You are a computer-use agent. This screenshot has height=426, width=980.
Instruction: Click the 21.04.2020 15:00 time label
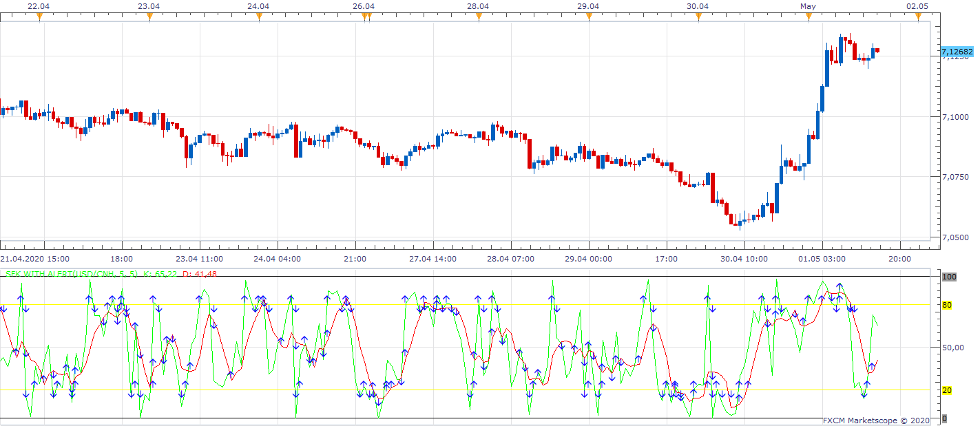coord(34,259)
